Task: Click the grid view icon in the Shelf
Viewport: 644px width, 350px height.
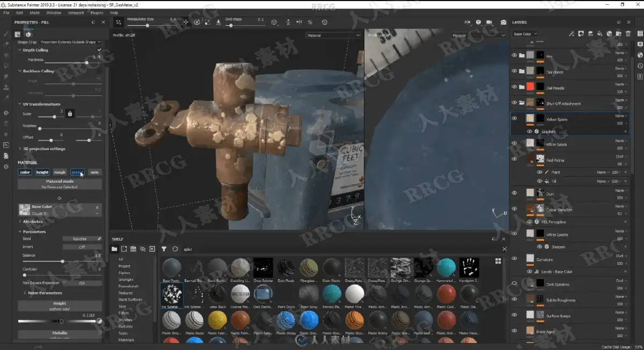Action: pos(498,260)
